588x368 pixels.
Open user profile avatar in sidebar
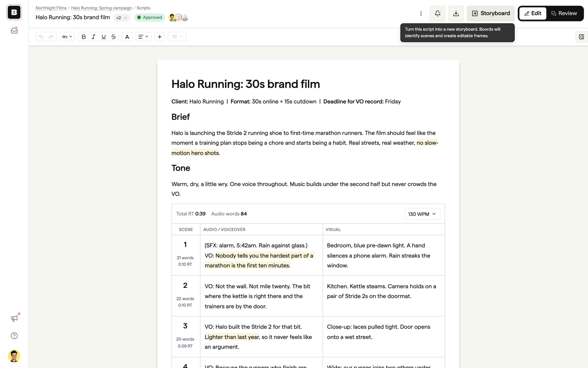click(x=14, y=356)
